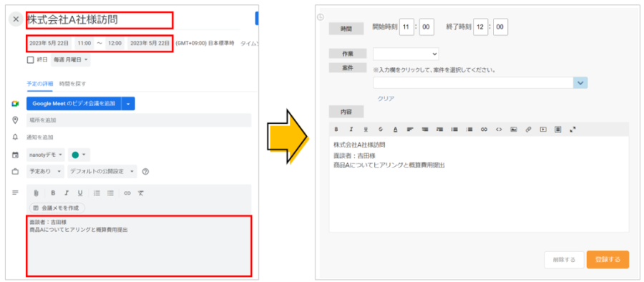Click the 会議メモを作成 button
The image size is (644, 282).
(57, 208)
